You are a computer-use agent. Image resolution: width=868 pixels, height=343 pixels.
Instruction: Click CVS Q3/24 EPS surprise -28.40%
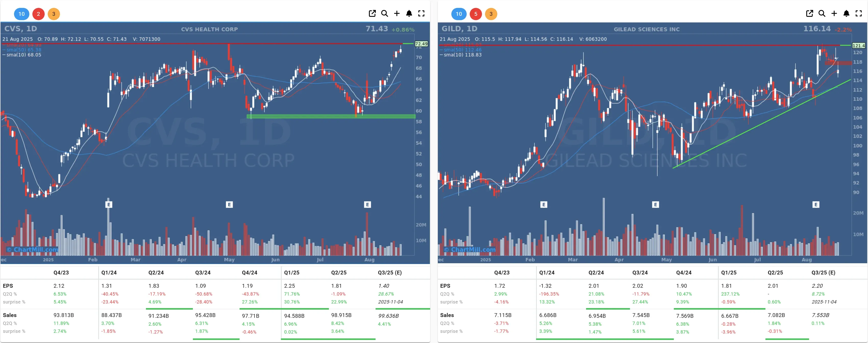coord(204,302)
